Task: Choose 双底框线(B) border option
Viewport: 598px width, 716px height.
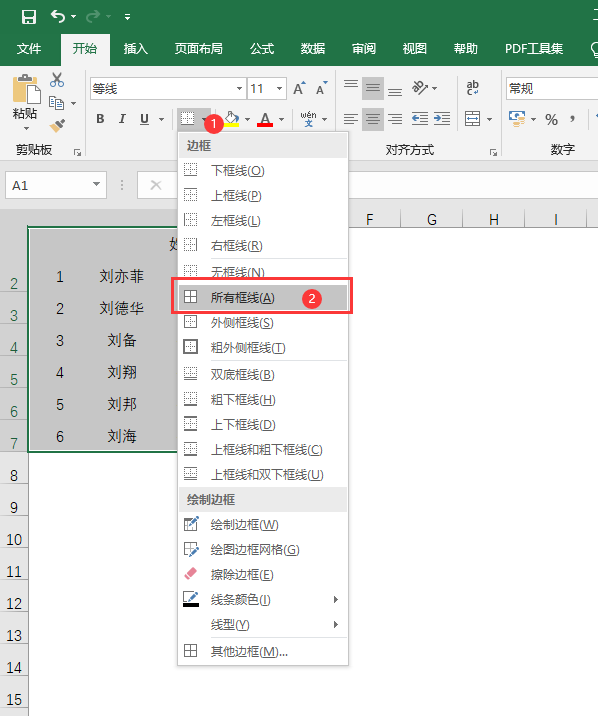Action: point(263,375)
